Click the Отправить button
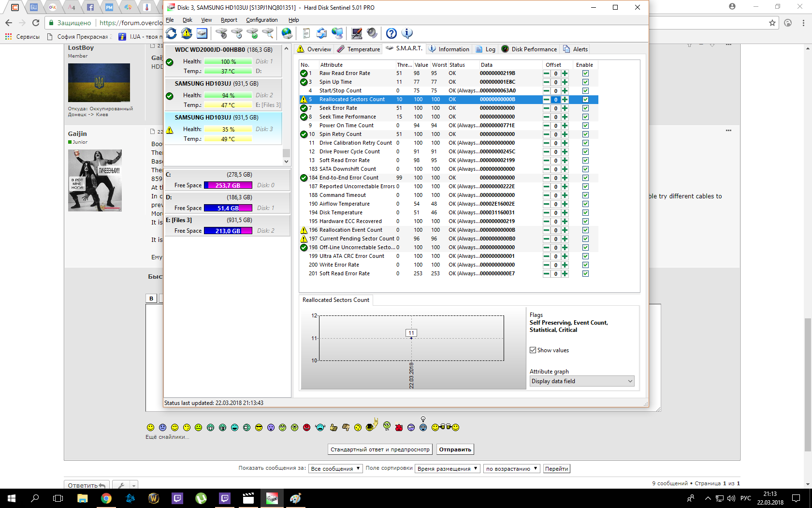 click(455, 449)
